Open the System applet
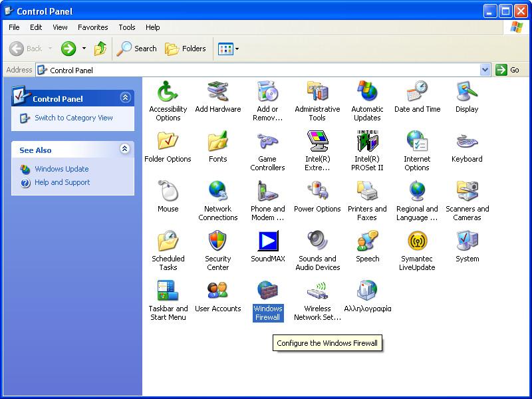 point(467,246)
